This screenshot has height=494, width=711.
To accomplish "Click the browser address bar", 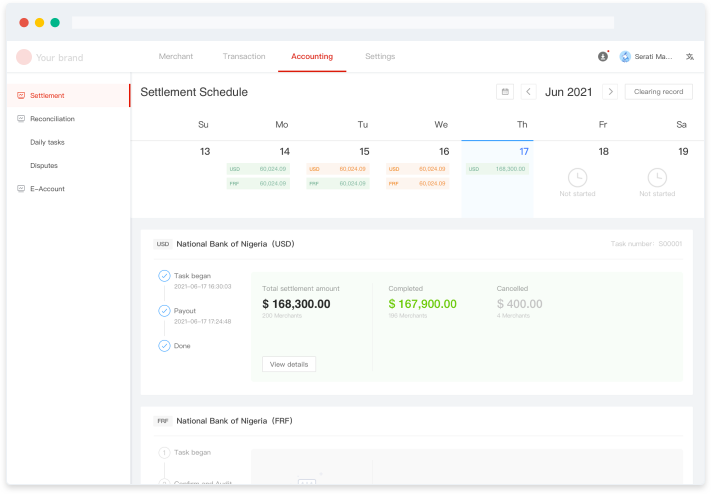I will coord(343,23).
